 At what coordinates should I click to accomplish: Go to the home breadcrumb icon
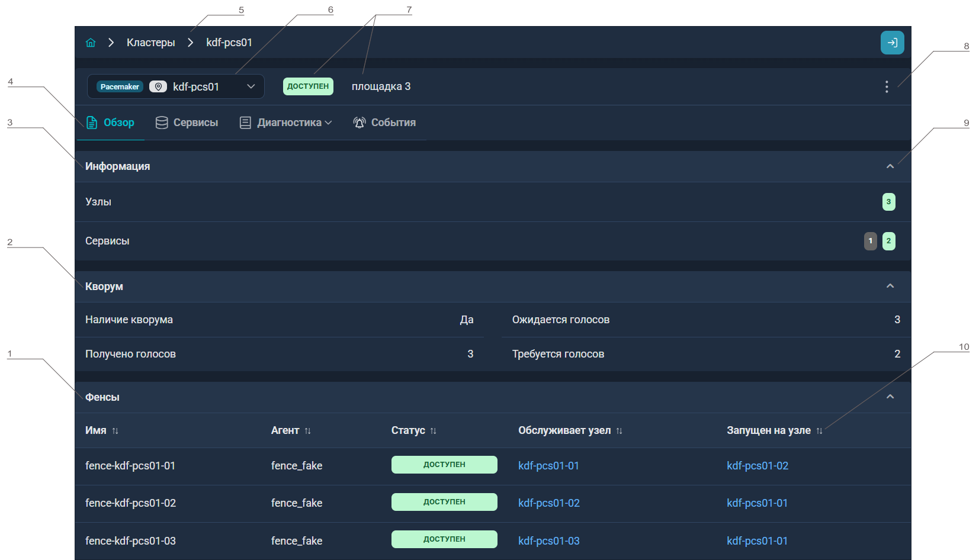[x=91, y=43]
